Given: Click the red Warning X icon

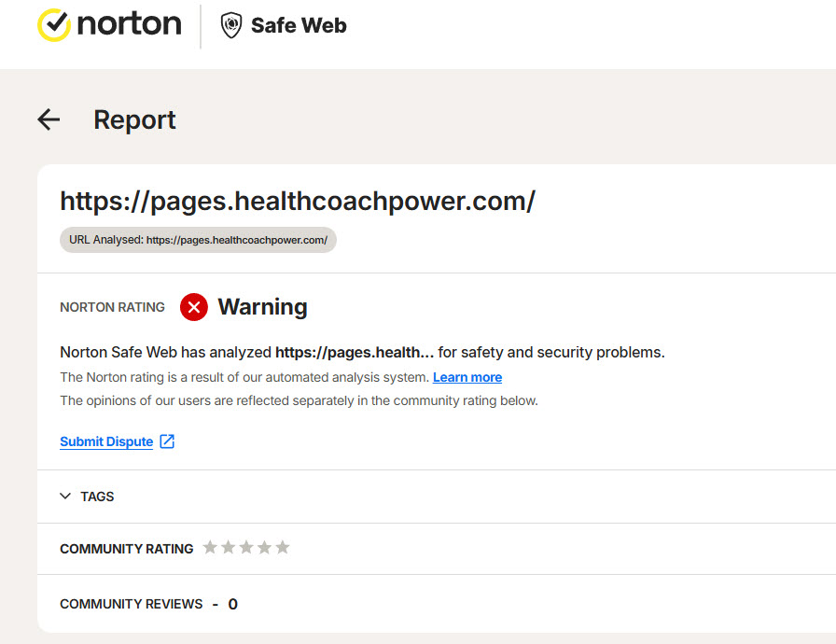Looking at the screenshot, I should coord(194,307).
